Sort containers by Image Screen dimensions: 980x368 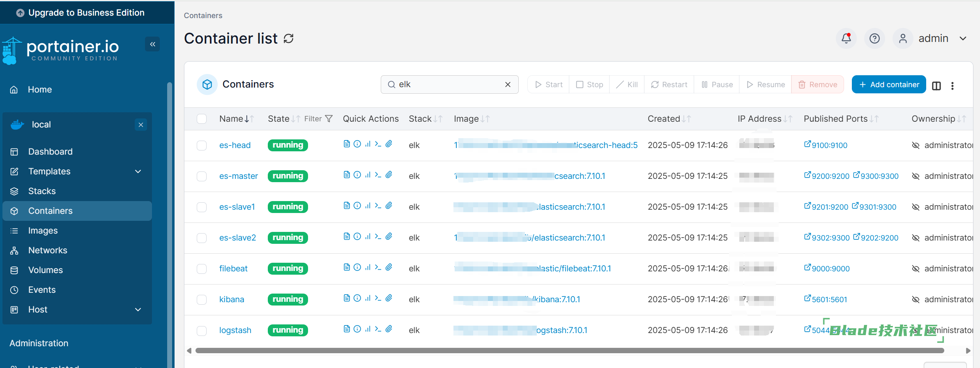tap(472, 119)
